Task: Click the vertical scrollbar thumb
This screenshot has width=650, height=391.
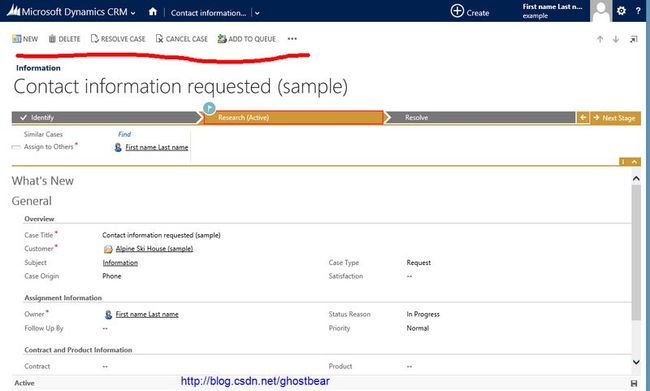Action: 636,252
